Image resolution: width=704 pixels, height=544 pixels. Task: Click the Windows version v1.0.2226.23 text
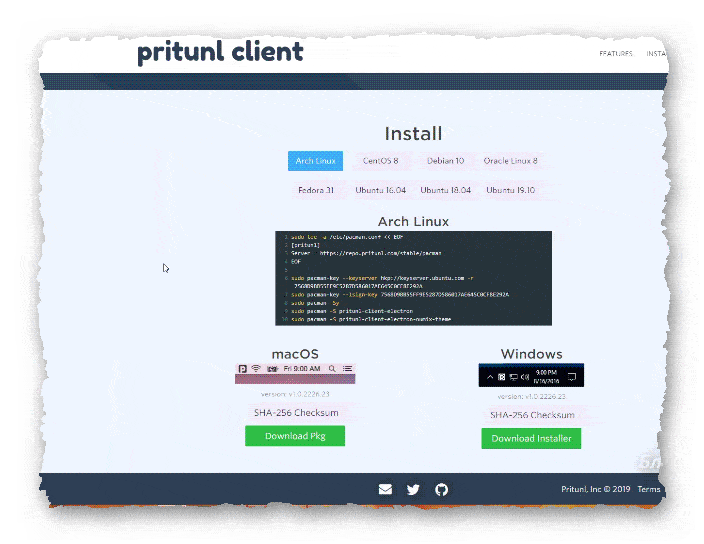pos(532,397)
